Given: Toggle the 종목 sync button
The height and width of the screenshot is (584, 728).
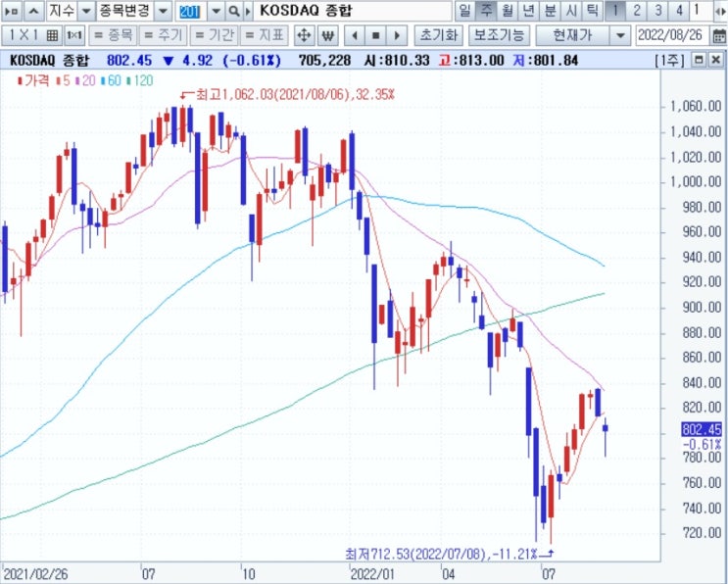Looking at the screenshot, I should coord(113,35).
